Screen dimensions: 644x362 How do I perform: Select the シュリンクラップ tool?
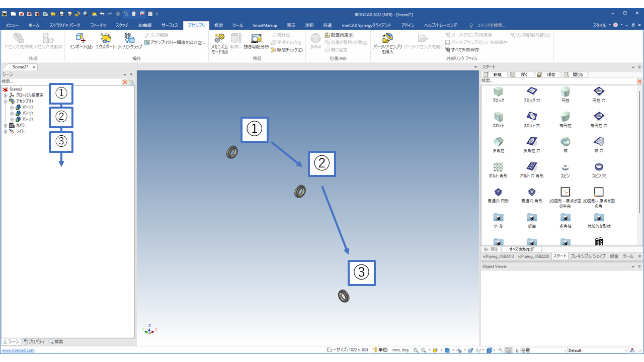[x=130, y=40]
